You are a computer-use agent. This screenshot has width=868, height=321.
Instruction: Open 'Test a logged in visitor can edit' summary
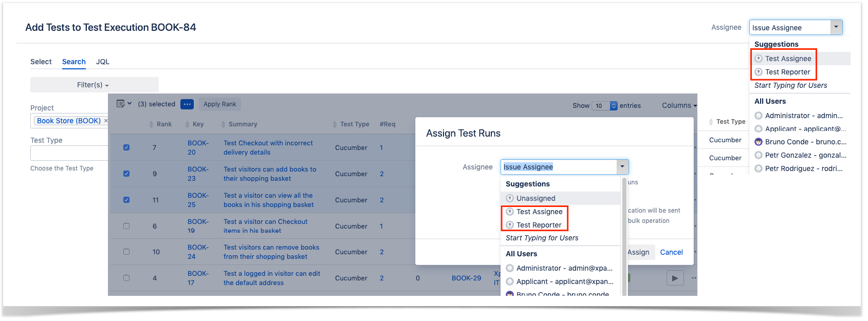[272, 278]
